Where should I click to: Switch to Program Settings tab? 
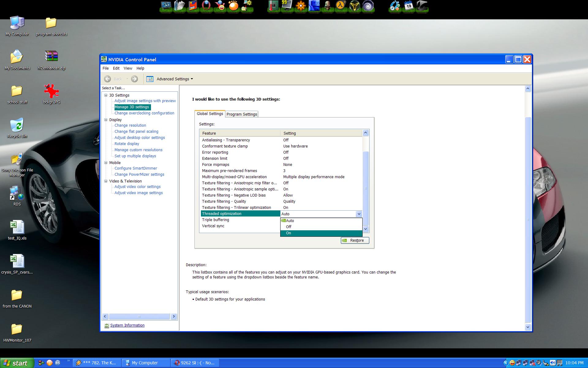pyautogui.click(x=242, y=114)
